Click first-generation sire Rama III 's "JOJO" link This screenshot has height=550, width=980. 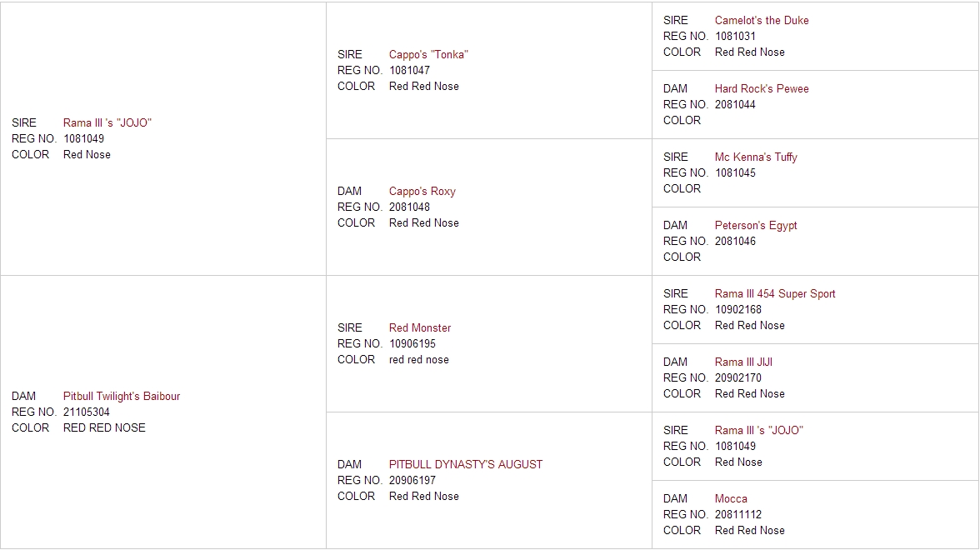107,123
